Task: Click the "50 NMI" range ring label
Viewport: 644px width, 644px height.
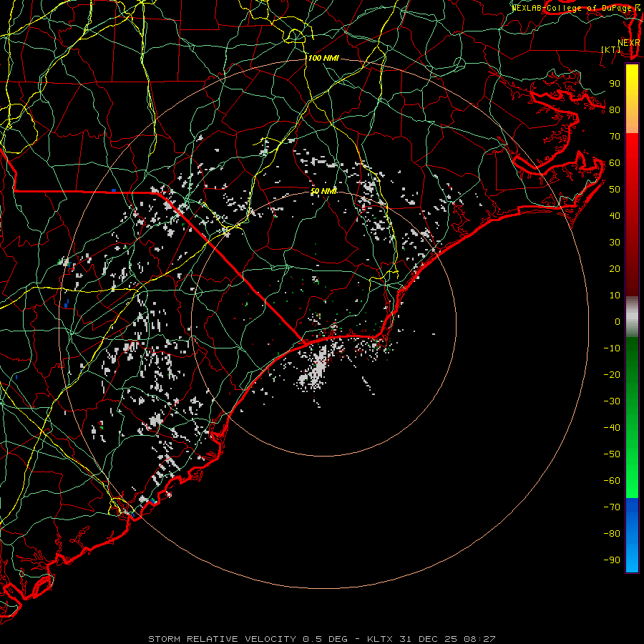Action: [323, 191]
